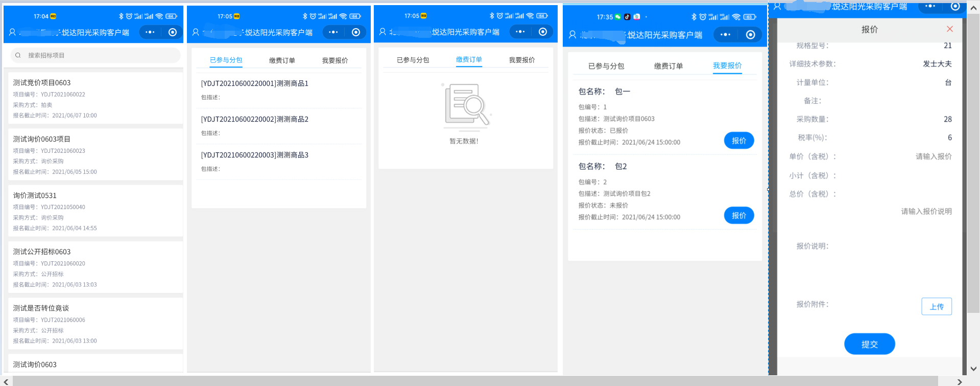This screenshot has width=980, height=386.
Task: Open the three-dot menu in the 17:35 screen
Action: 725,35
